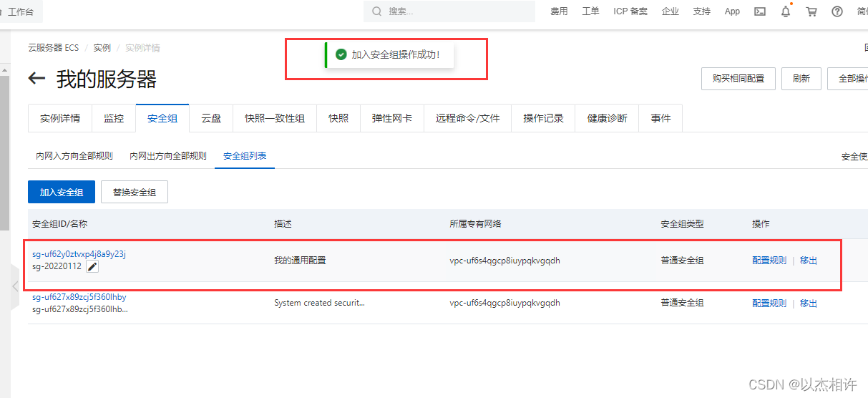This screenshot has height=398, width=868.
Task: Click the 刷新 button
Action: [x=801, y=79]
